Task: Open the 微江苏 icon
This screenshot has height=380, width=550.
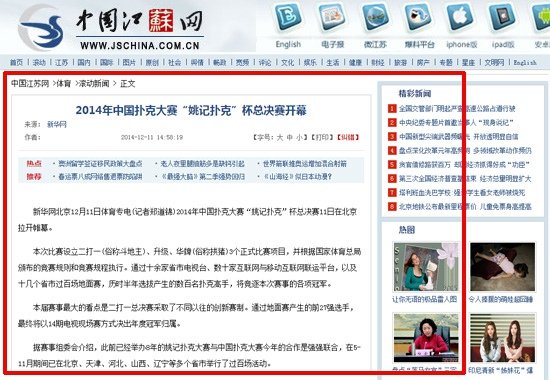Action: [375, 16]
